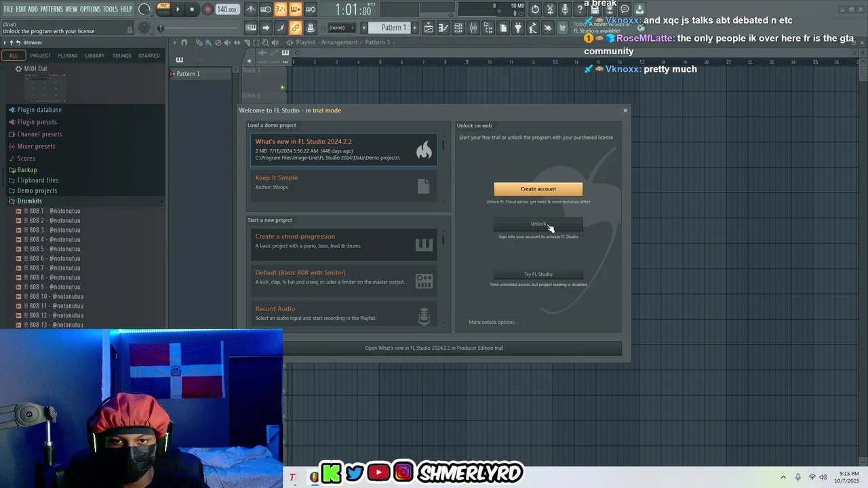
Task: Start playback with the Play button
Action: [x=178, y=9]
